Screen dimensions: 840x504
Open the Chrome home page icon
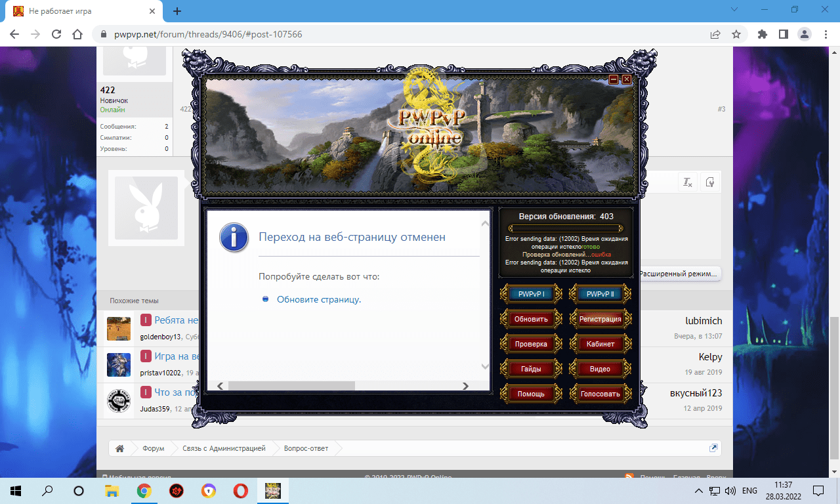tap(77, 34)
